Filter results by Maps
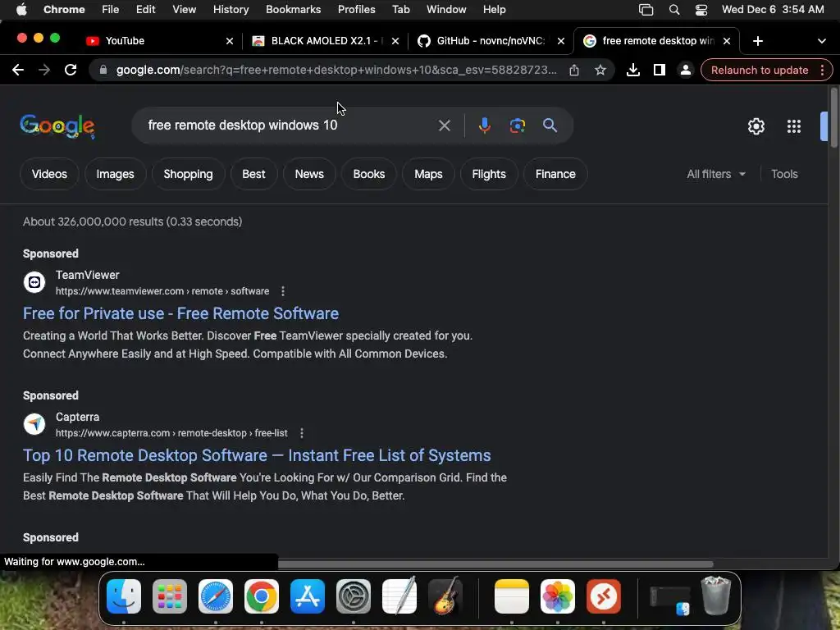 (x=428, y=174)
